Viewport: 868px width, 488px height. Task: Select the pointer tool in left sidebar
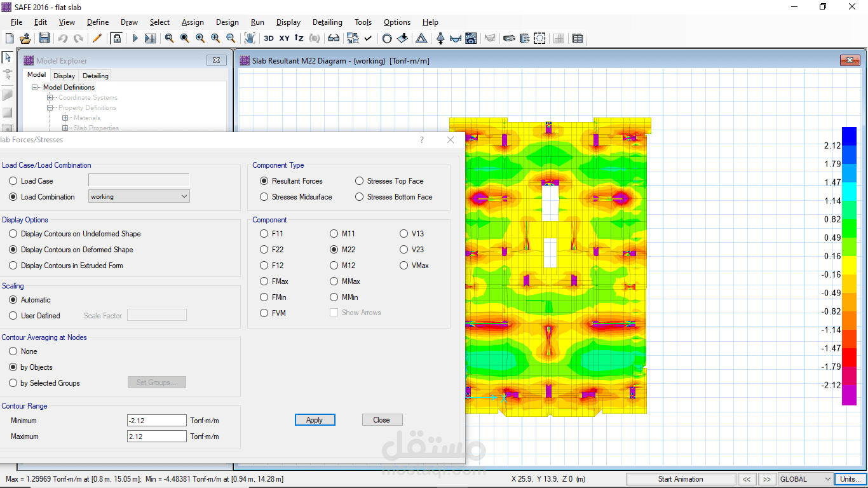pyautogui.click(x=8, y=57)
